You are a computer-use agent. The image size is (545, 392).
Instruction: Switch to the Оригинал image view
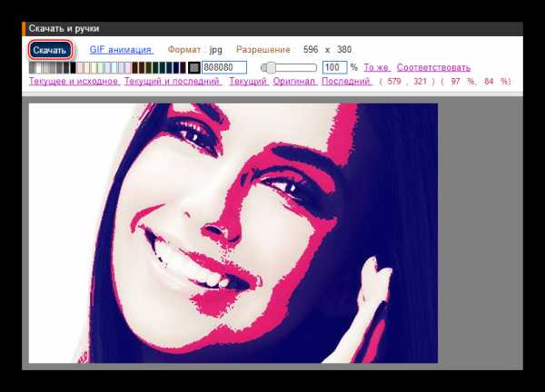(293, 82)
